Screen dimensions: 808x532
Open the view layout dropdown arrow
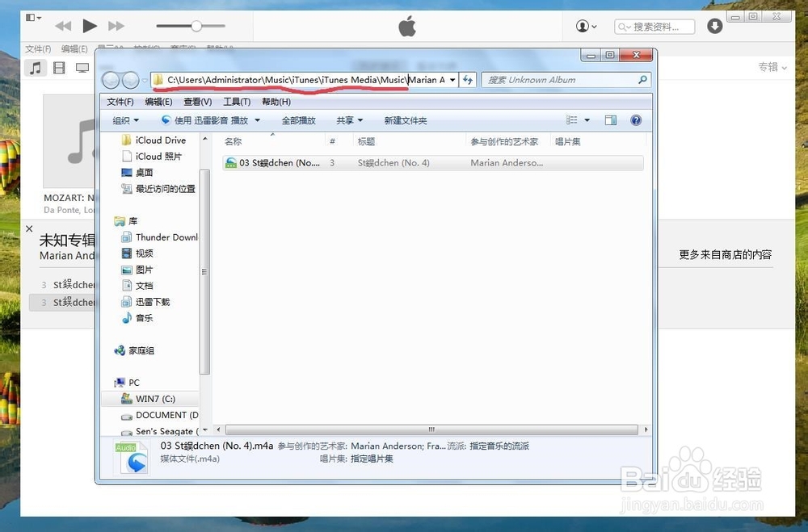586,119
